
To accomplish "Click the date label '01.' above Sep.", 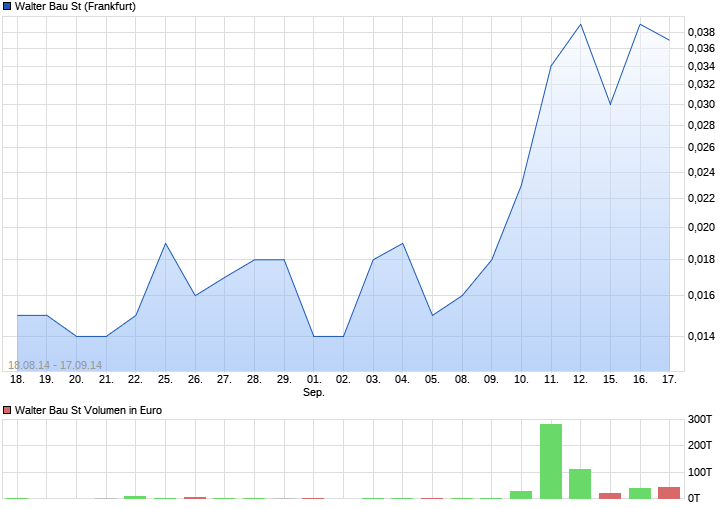I will [314, 379].
